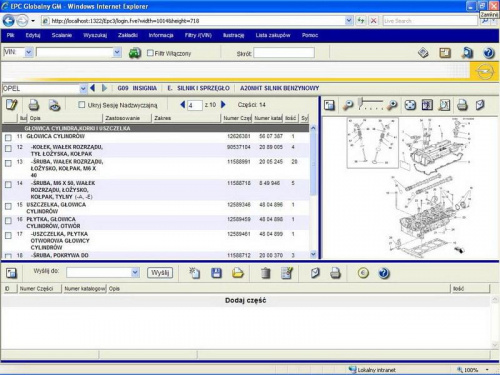The height and width of the screenshot is (375, 500).
Task: Click the E. SILNIK I SPRZĘGŁO breadcrumb
Action: tap(198, 88)
